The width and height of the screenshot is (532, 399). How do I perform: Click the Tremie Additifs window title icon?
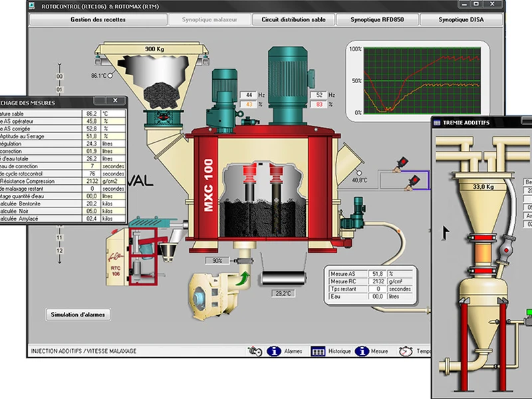437,123
